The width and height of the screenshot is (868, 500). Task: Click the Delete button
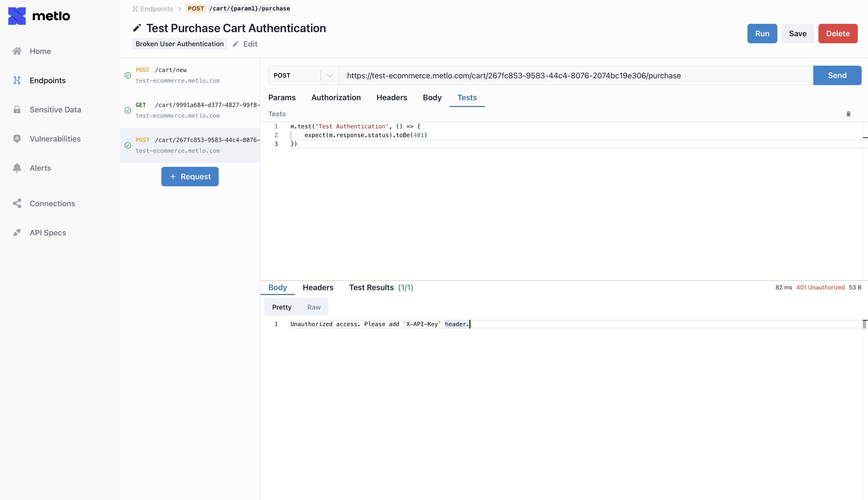click(837, 33)
